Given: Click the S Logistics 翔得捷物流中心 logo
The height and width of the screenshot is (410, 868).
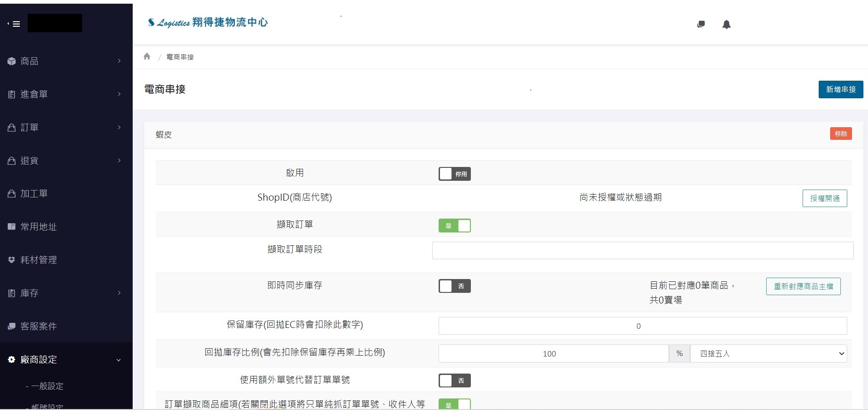Looking at the screenshot, I should pyautogui.click(x=207, y=22).
